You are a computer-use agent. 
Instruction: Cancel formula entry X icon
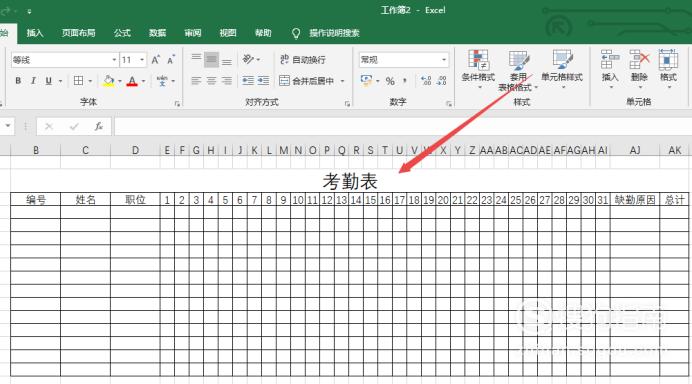(x=49, y=127)
